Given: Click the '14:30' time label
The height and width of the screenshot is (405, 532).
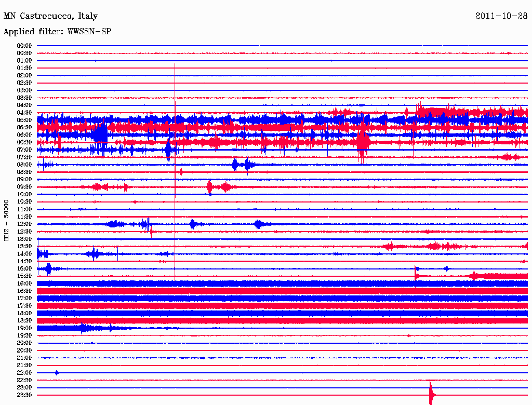Looking at the screenshot, I should (24, 261).
